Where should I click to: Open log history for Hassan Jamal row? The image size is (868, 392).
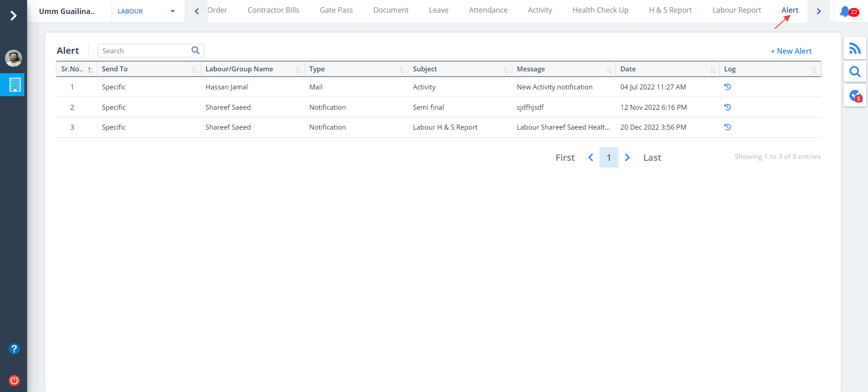tap(727, 87)
